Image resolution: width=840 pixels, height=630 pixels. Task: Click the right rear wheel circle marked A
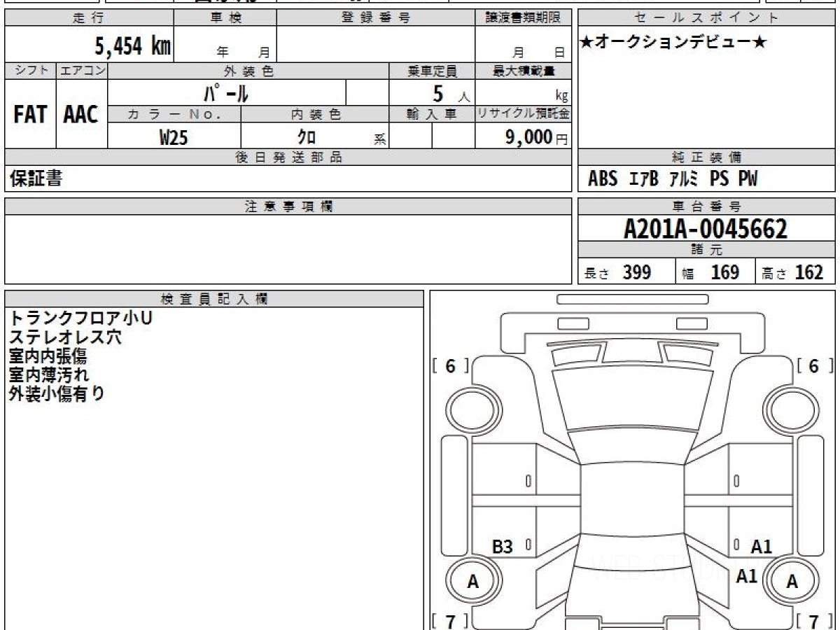pos(792,581)
